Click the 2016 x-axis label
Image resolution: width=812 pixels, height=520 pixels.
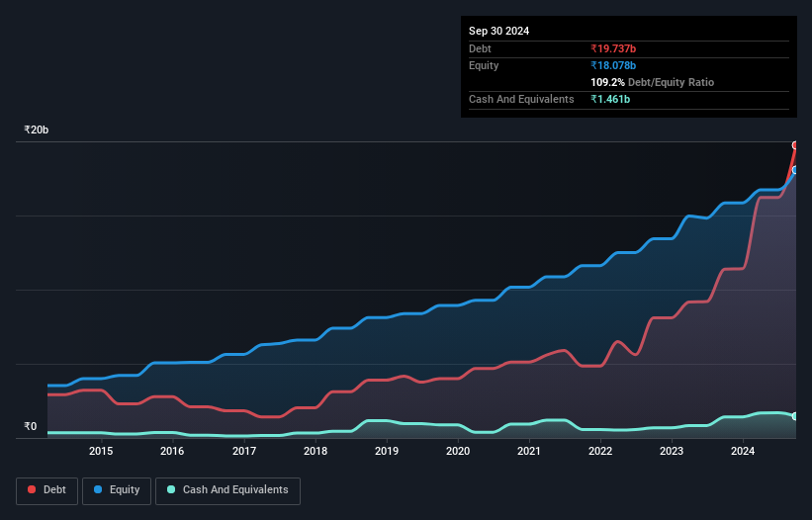[172, 451]
